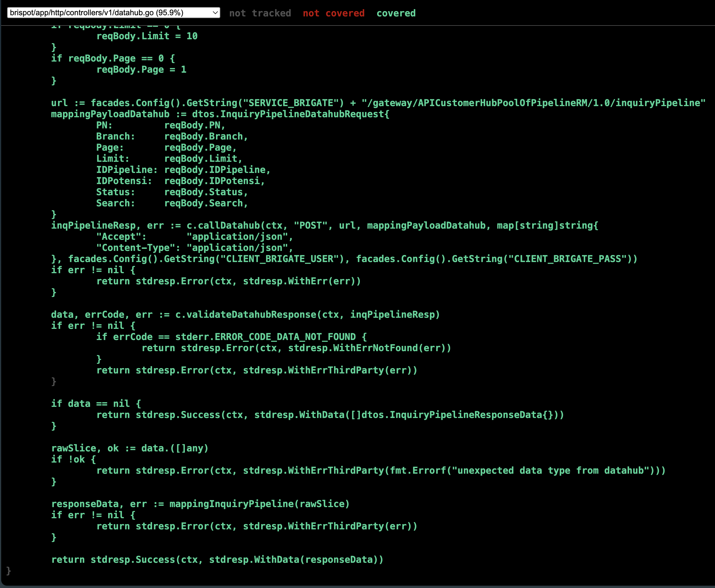Click the gray "not tracked" legend label
Screen dimensions: 715x588
[x=261, y=13]
